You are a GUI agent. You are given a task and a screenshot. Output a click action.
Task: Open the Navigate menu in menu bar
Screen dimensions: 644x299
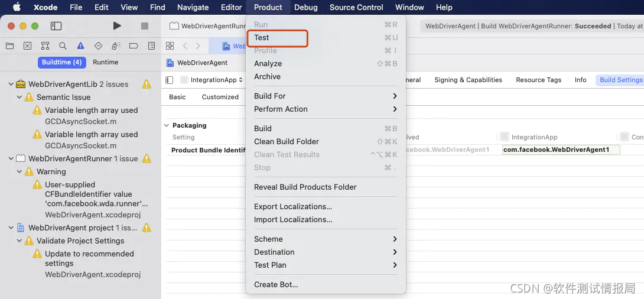tap(193, 7)
